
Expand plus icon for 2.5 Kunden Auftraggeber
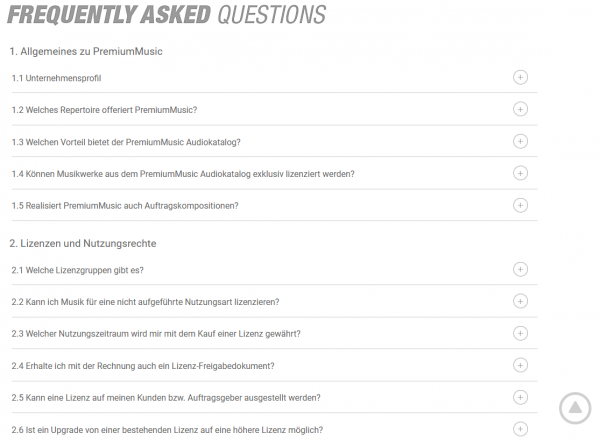pyautogui.click(x=520, y=397)
